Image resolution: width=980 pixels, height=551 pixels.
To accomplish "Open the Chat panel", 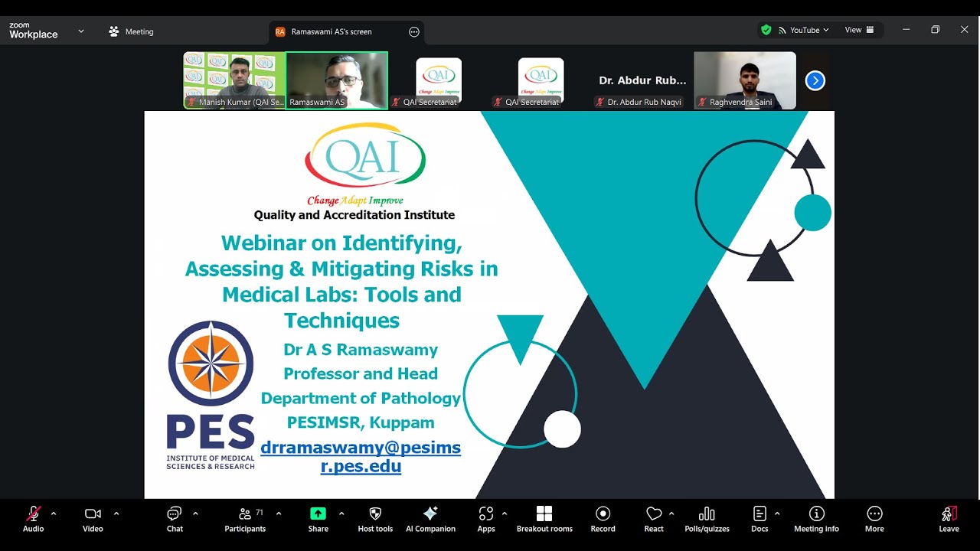I will pyautogui.click(x=175, y=519).
